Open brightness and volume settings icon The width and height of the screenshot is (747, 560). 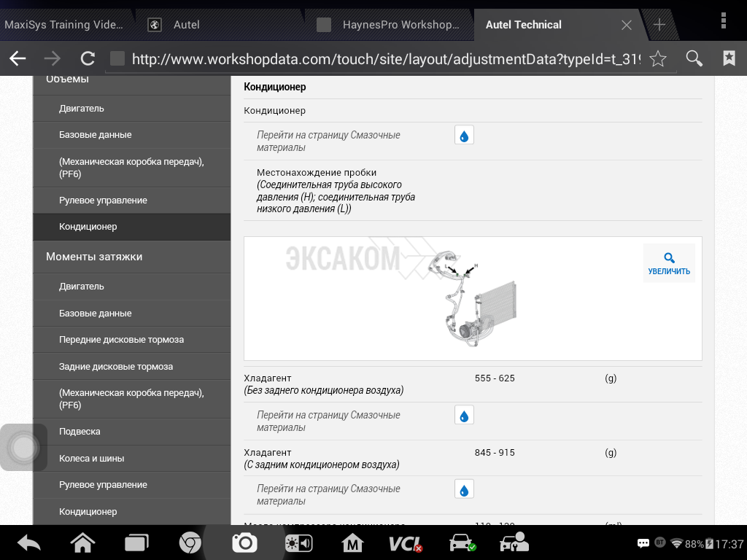tap(298, 542)
